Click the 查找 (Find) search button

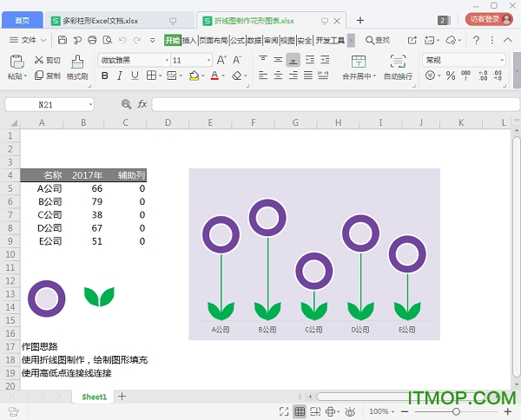tap(378, 40)
